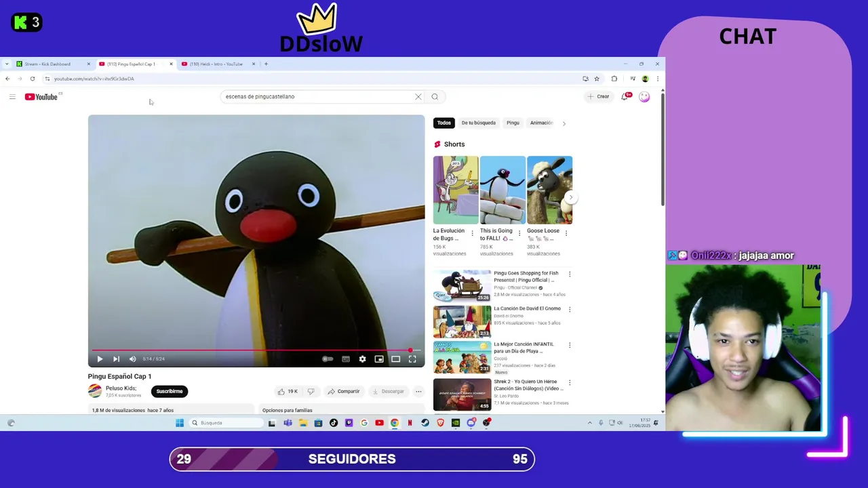Open the Crear menu
The width and height of the screenshot is (868, 488).
599,97
